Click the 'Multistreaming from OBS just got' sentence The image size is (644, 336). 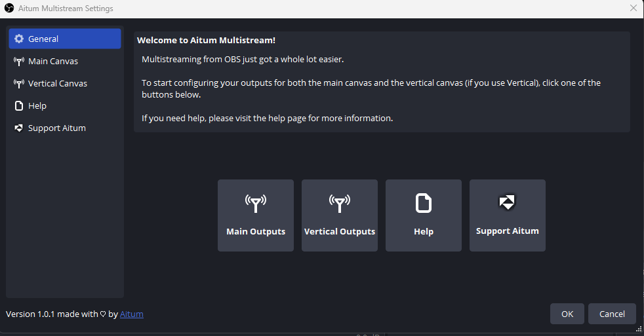pos(243,60)
